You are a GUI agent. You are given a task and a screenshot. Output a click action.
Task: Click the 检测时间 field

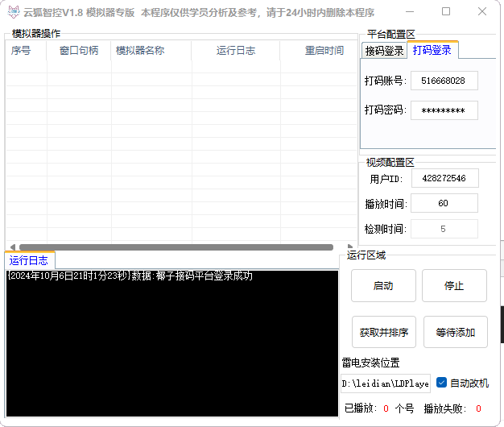click(x=444, y=230)
